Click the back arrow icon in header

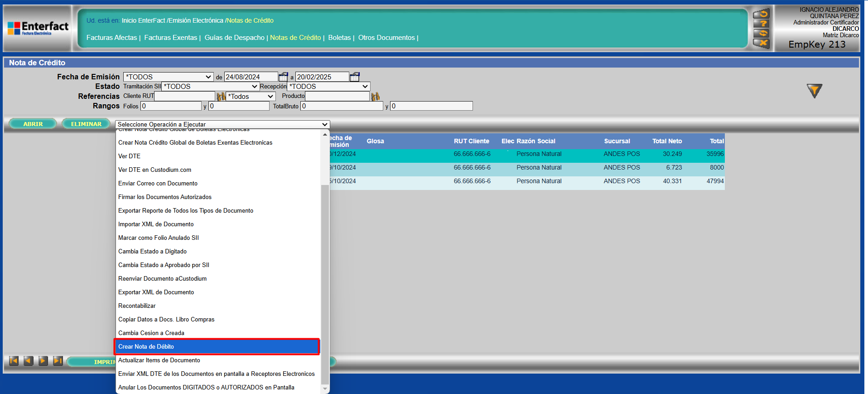pyautogui.click(x=761, y=14)
